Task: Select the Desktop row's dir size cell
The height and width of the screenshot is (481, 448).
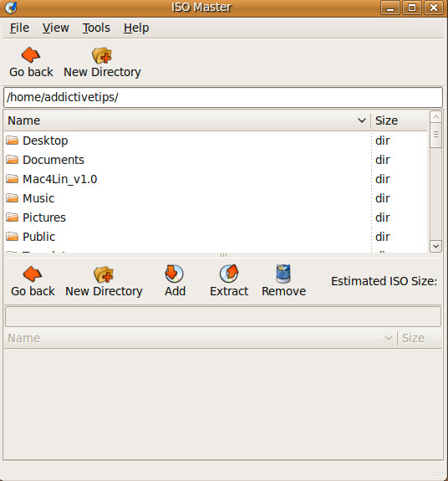Action: [383, 141]
